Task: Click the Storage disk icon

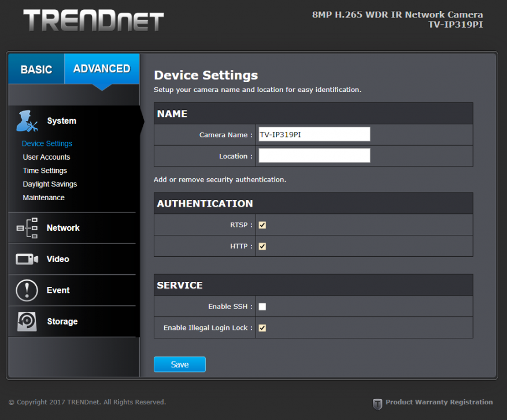Action: tap(27, 321)
